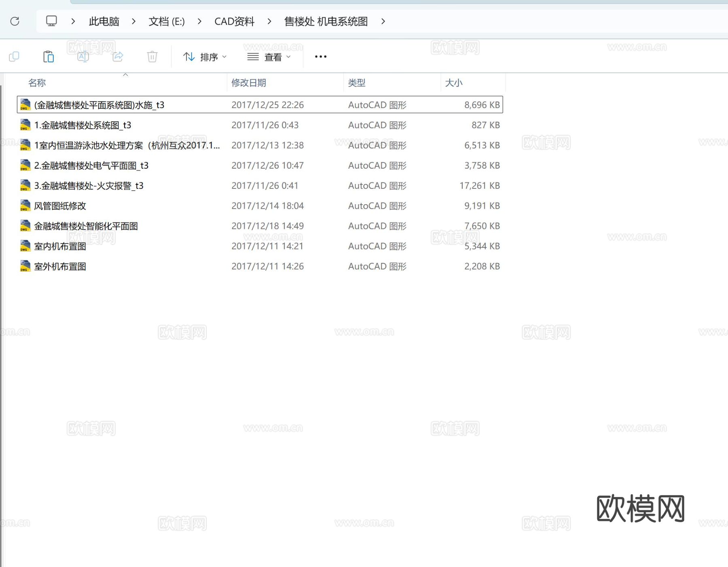Click DWG icon of 金融城售楼处智能化平面图
The width and height of the screenshot is (728, 567).
coord(25,226)
